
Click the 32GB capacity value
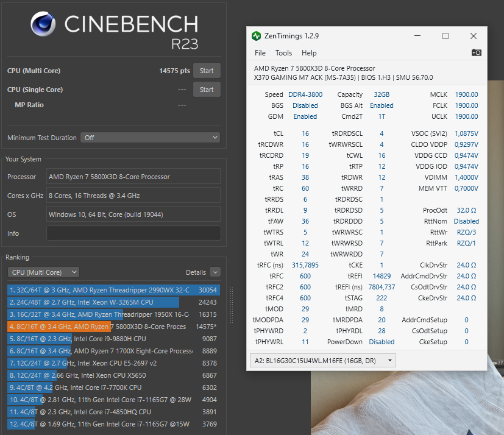tap(382, 94)
